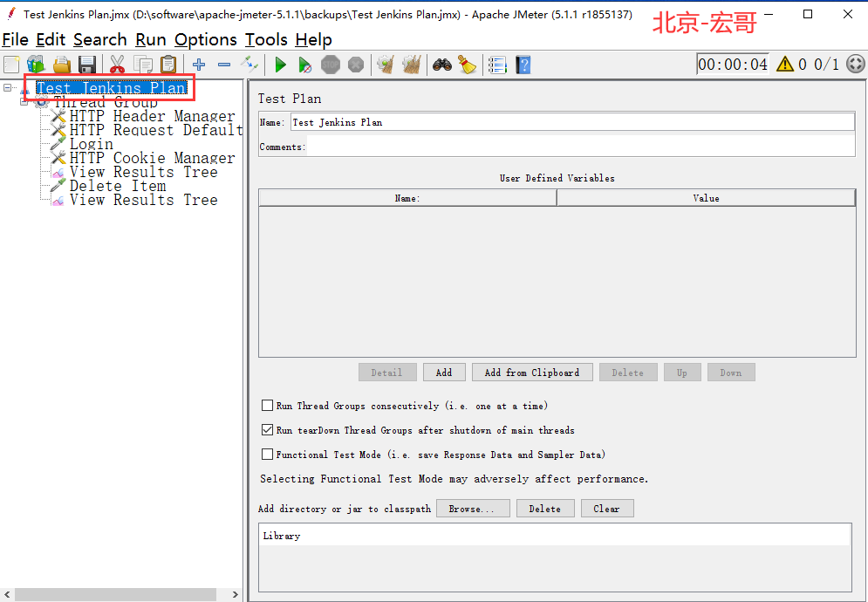
Task: Click Value column header in variables table
Action: (x=706, y=198)
